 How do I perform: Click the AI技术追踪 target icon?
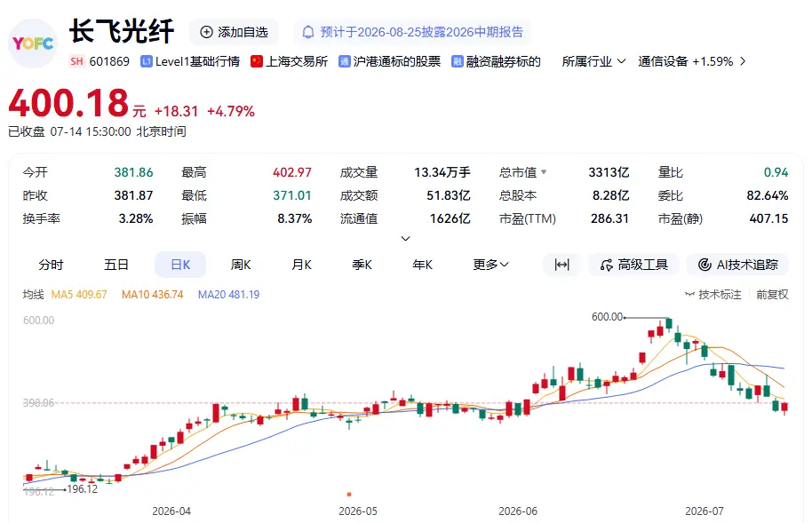pos(705,265)
